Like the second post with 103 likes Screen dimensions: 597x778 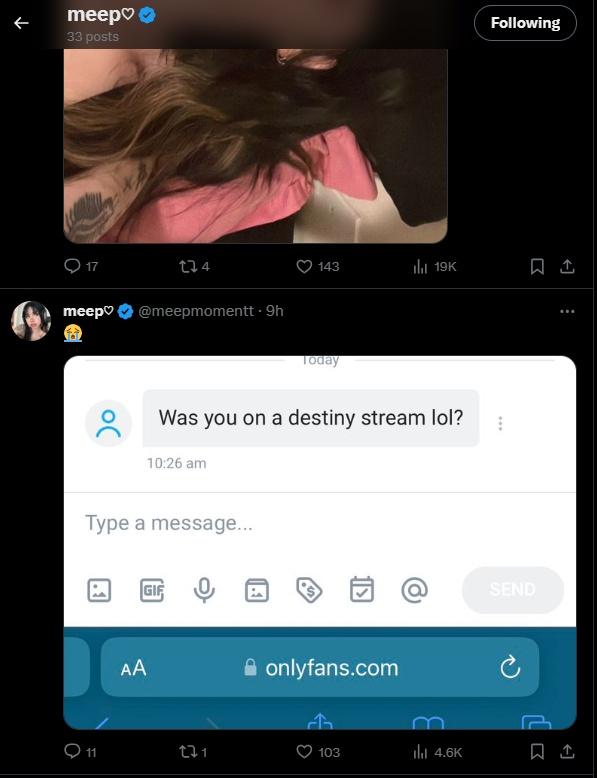coord(317,752)
